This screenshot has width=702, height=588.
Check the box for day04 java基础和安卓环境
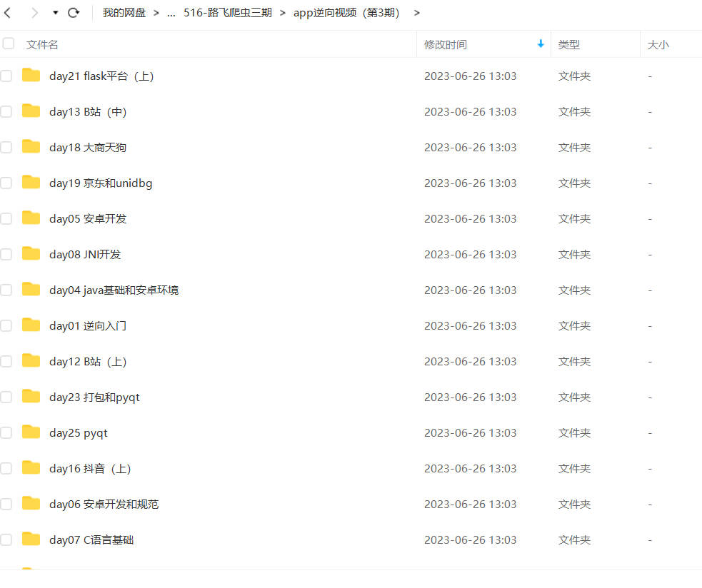click(x=6, y=290)
